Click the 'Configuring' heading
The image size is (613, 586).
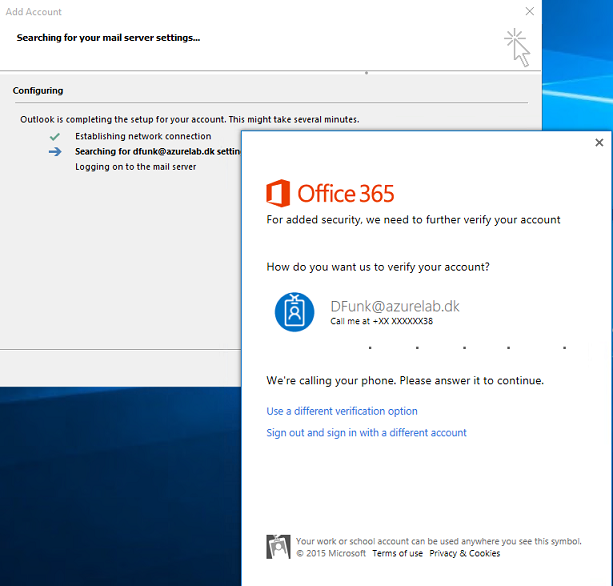tap(38, 91)
